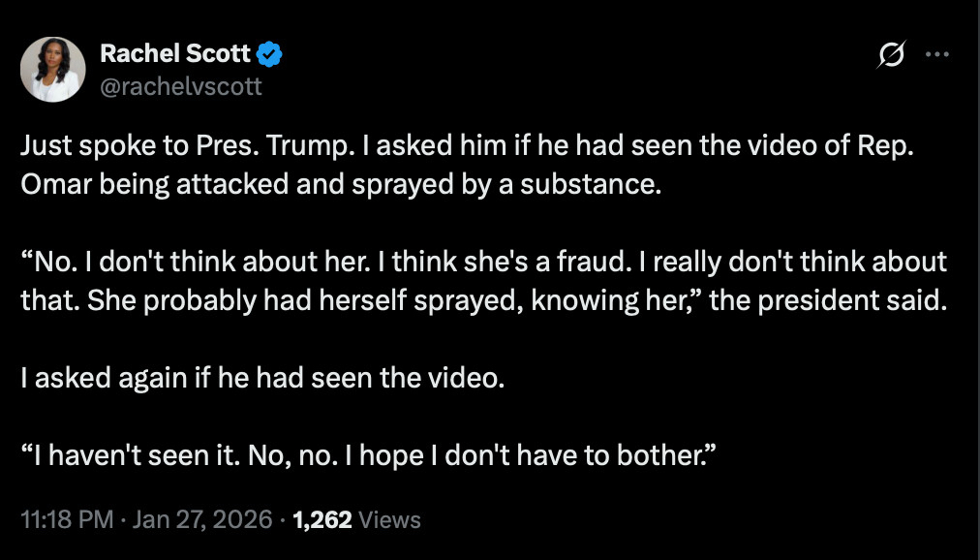Click the 11:18 PM timestamp

[x=67, y=520]
